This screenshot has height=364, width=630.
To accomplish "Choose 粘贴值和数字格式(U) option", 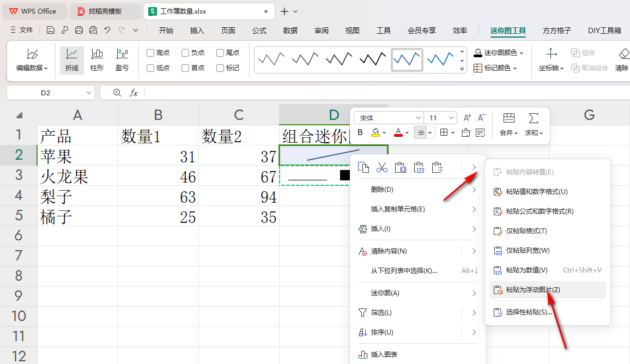I will pos(547,192).
